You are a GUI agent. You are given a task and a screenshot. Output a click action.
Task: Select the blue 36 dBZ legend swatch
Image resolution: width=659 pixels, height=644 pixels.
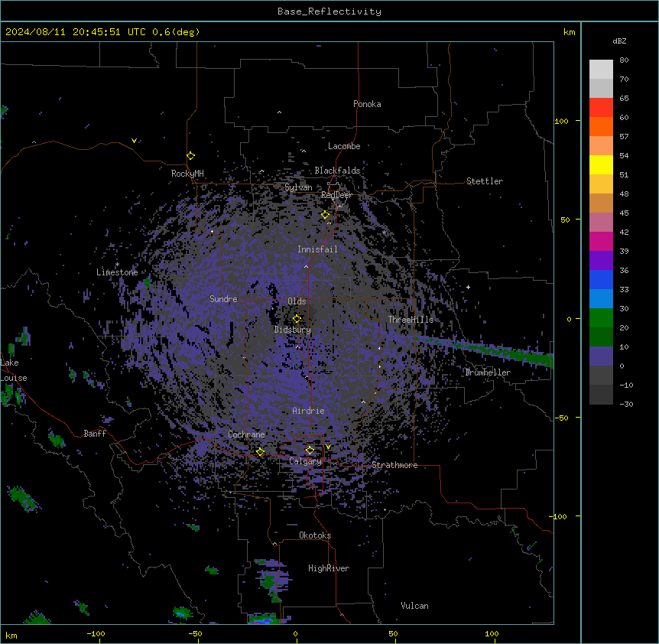coord(601,279)
